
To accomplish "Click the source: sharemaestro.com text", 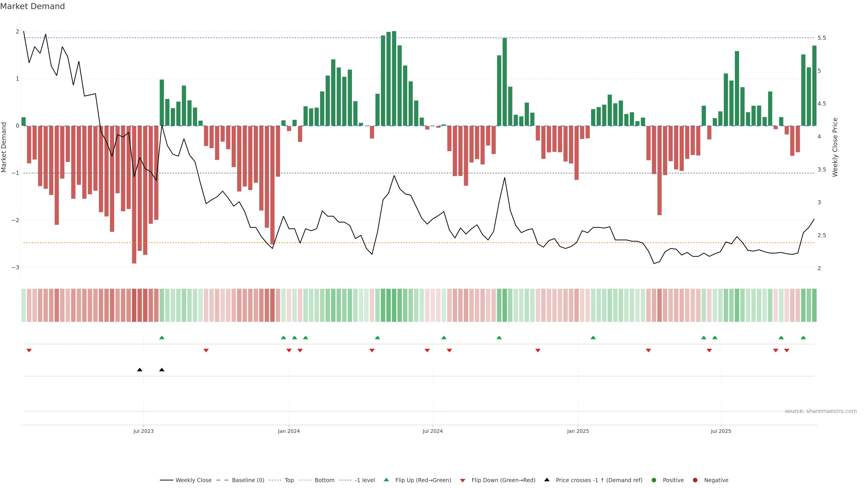I will coord(821,411).
